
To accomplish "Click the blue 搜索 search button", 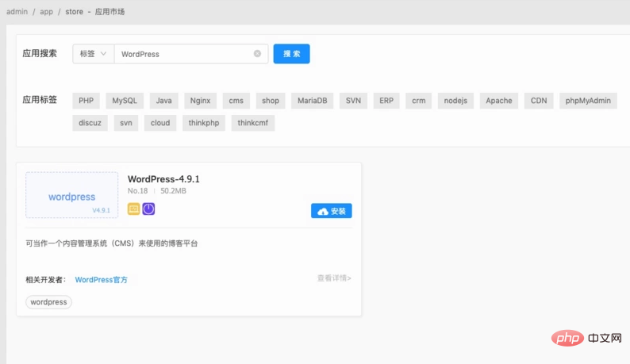I will [x=291, y=54].
